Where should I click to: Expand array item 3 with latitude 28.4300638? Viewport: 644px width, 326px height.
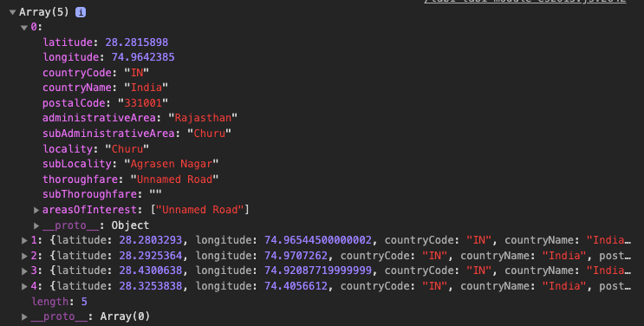click(x=24, y=271)
